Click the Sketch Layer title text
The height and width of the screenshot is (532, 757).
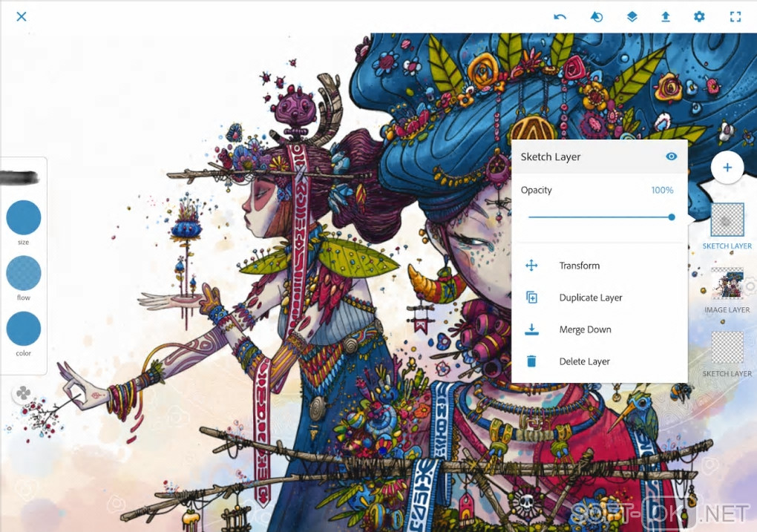pos(551,157)
